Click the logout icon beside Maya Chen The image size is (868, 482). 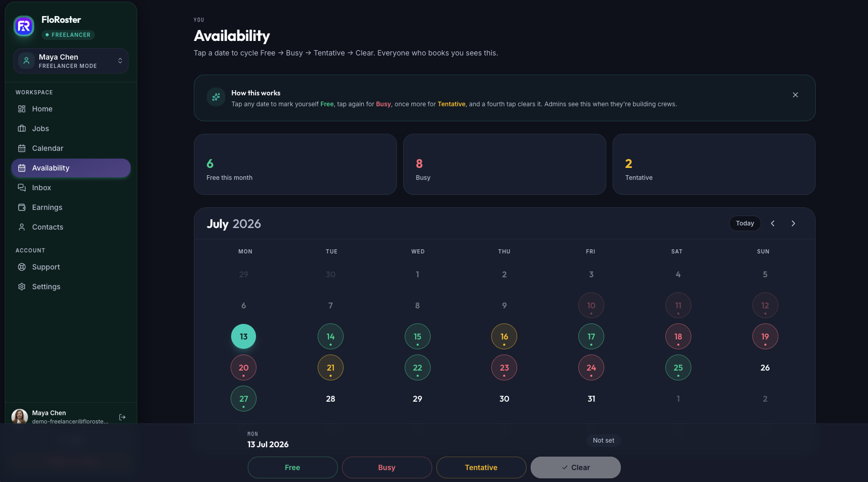pyautogui.click(x=122, y=417)
